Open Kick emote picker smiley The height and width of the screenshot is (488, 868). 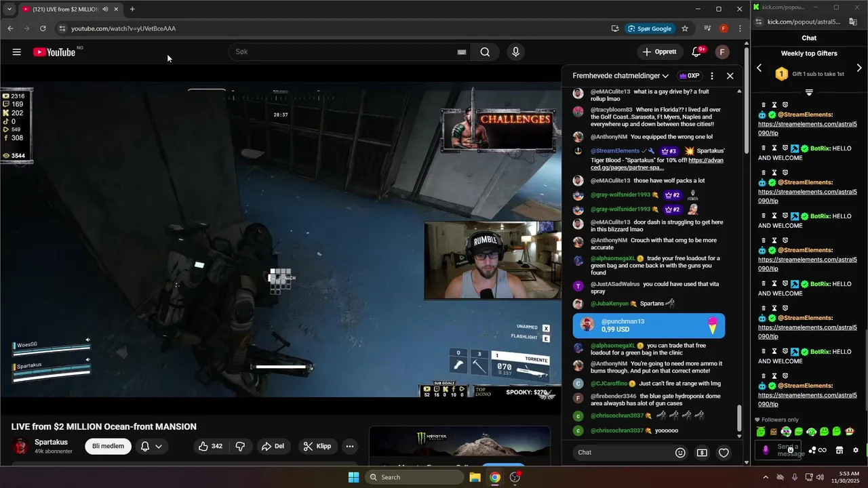pos(791,450)
